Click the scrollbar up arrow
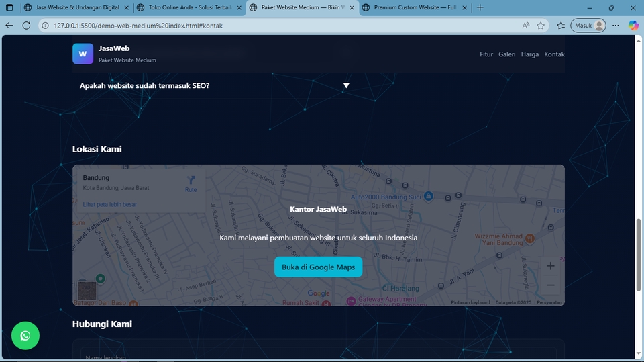The image size is (644, 362). [x=638, y=40]
